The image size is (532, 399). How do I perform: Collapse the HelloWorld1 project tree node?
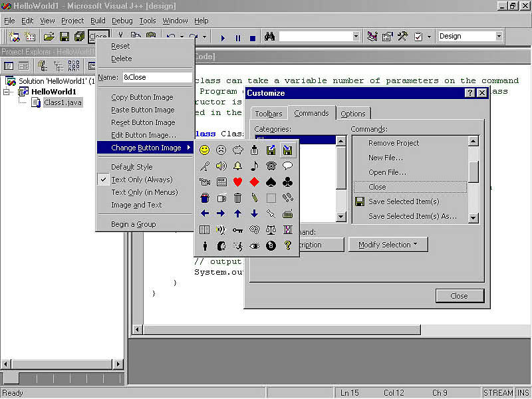[x=7, y=92]
